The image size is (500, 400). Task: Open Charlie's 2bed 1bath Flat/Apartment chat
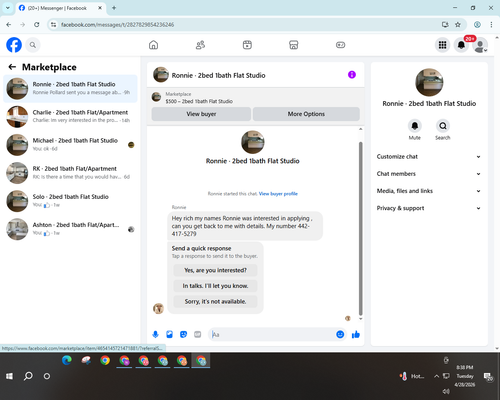click(70, 117)
